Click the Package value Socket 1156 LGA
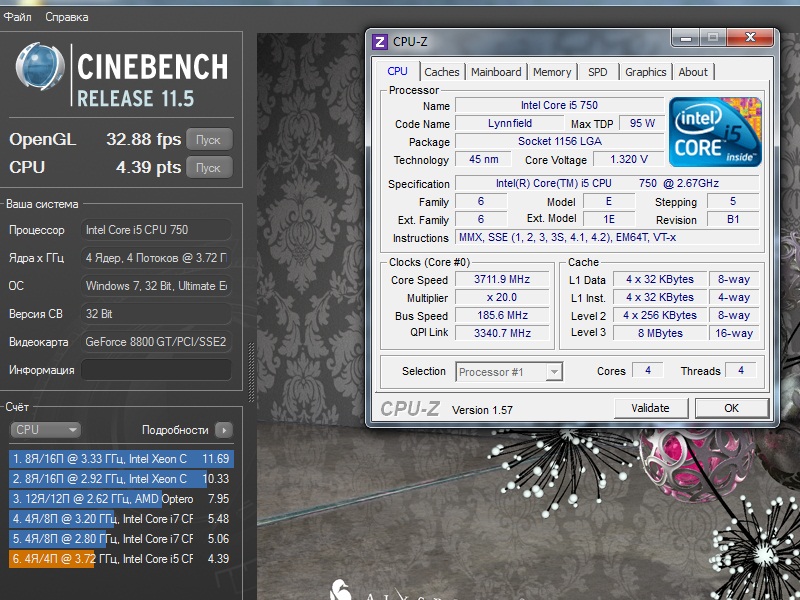The width and height of the screenshot is (800, 600). 559,141
